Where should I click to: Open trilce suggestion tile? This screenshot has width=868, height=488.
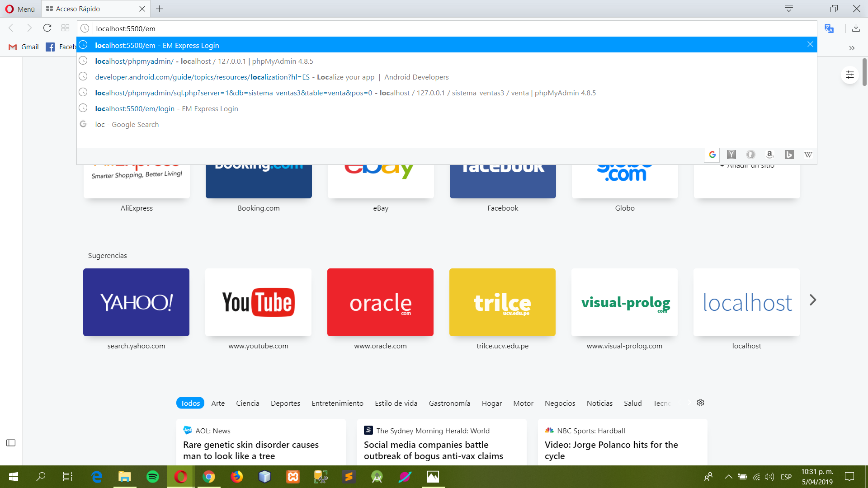[x=502, y=302]
